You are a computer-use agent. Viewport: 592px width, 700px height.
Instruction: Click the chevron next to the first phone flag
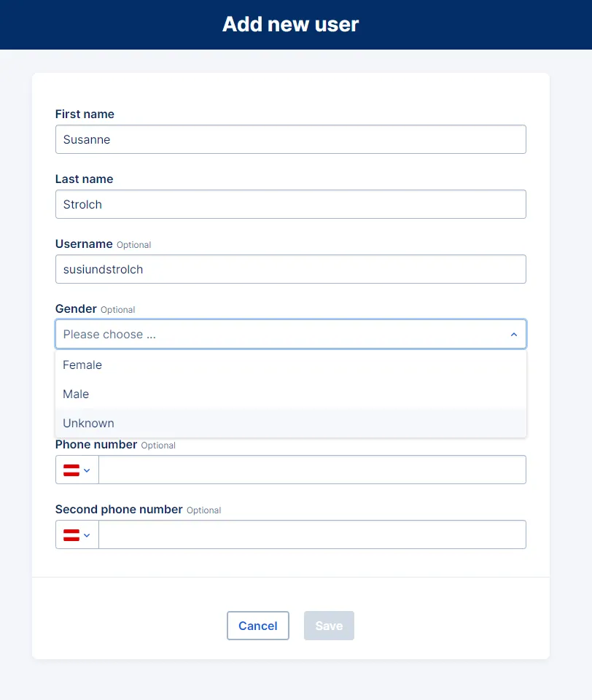(85, 470)
